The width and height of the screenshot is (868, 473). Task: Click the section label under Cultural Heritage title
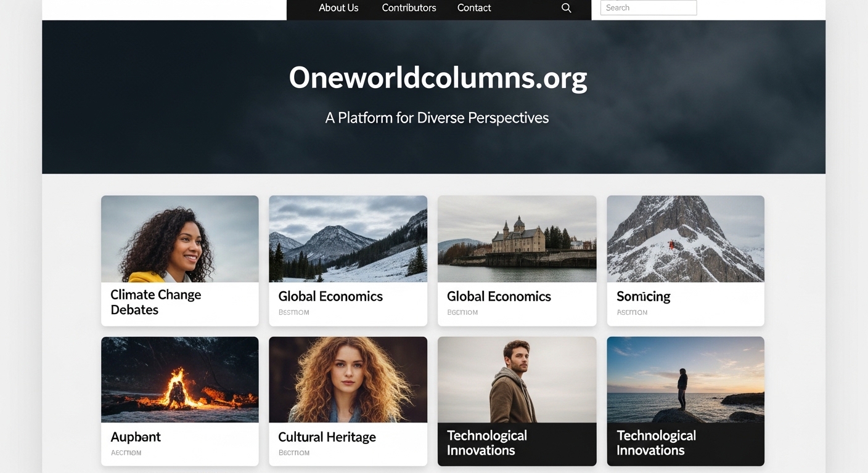click(x=293, y=452)
